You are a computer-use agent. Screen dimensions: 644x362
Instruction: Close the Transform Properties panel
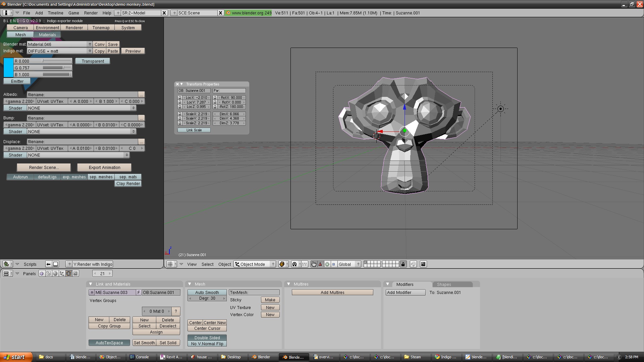click(x=177, y=84)
